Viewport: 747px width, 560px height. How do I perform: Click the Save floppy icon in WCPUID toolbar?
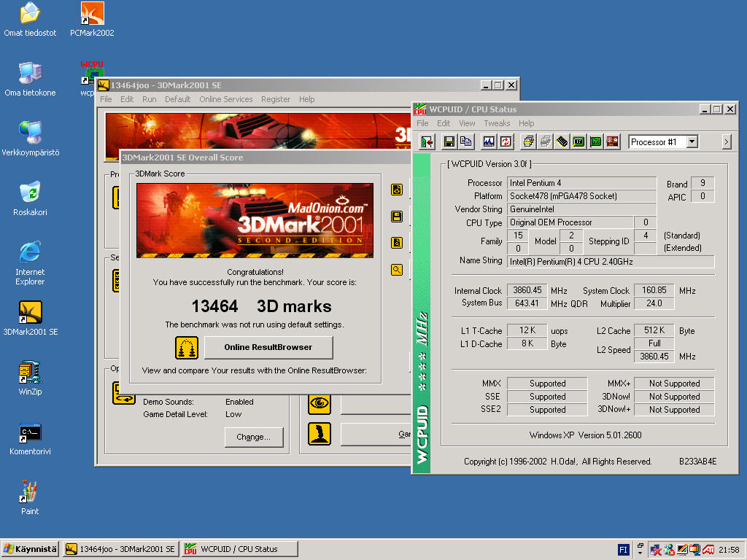tap(449, 141)
